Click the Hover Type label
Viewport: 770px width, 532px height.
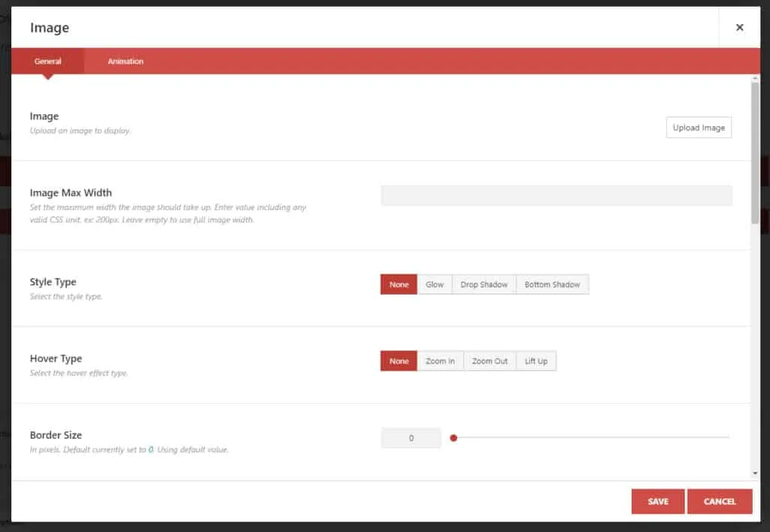(x=56, y=358)
